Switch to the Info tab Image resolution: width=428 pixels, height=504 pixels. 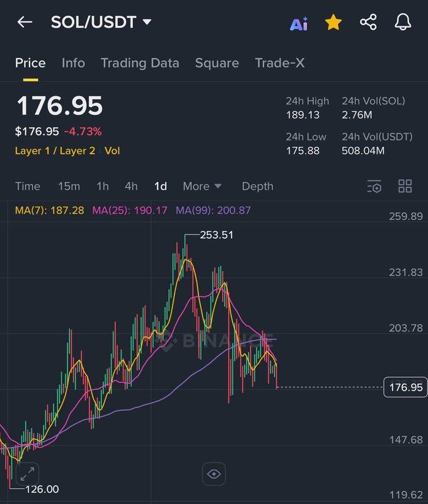point(73,63)
